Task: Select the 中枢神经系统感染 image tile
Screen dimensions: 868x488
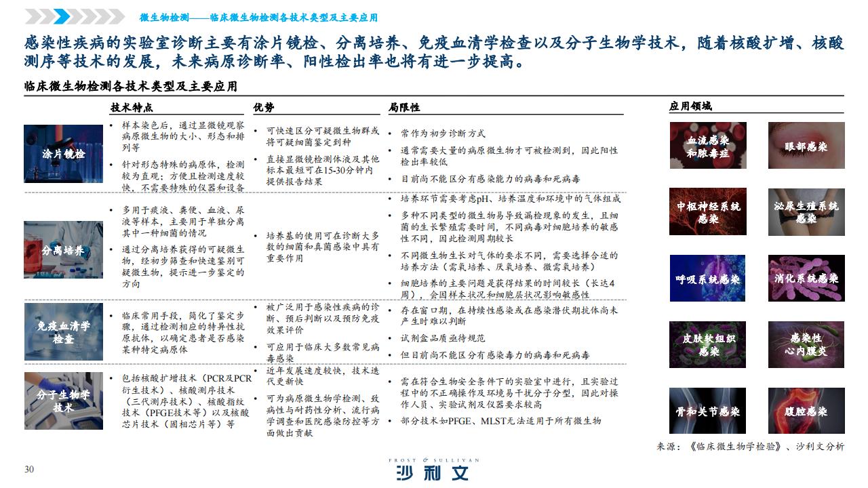Action: click(708, 211)
